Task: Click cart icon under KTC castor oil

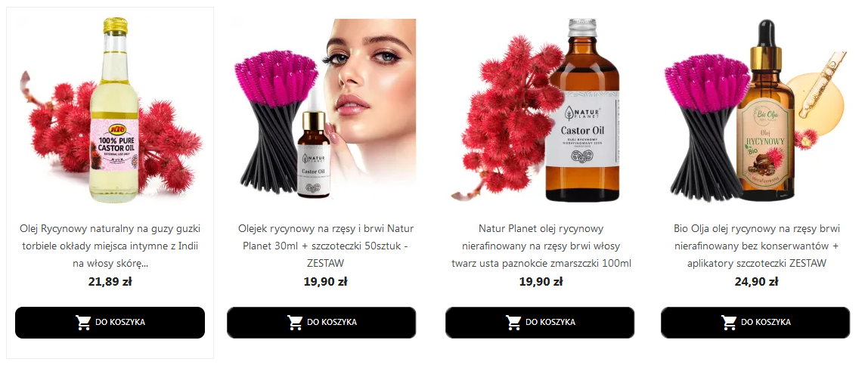Action: (x=83, y=323)
